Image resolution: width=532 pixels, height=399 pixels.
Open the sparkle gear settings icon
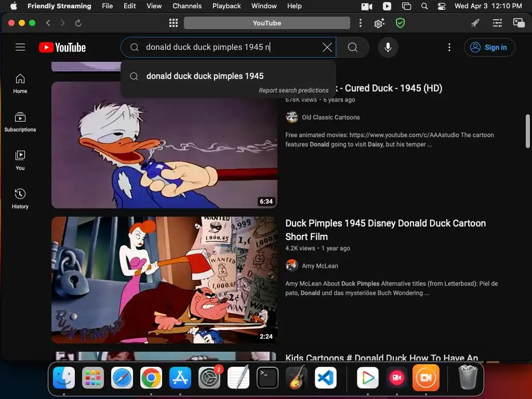click(x=379, y=23)
